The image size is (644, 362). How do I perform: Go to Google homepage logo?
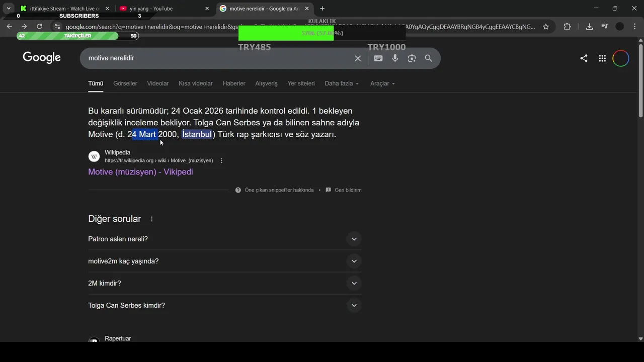(42, 58)
